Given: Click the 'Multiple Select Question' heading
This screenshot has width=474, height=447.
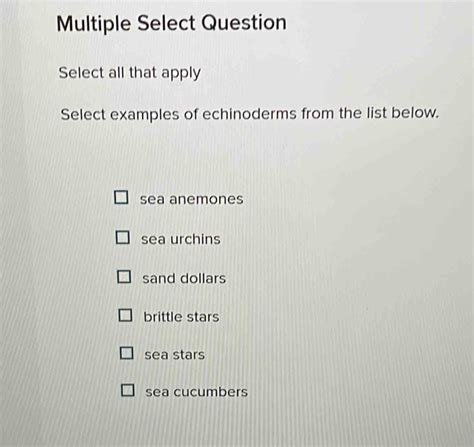Looking at the screenshot, I should 171,24.
